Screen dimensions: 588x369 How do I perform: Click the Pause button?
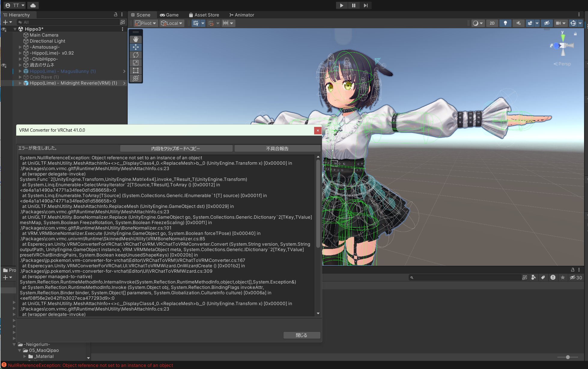353,5
